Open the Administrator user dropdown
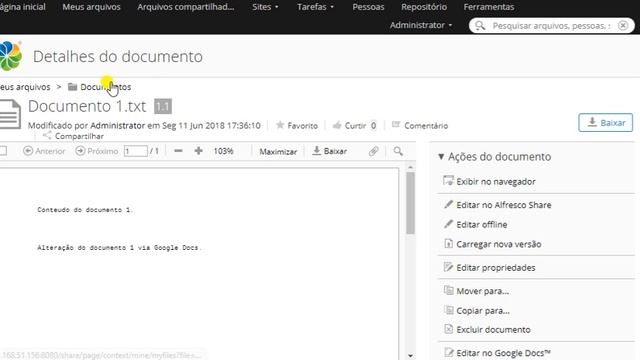Screen dimensions: 640x360 [421, 25]
